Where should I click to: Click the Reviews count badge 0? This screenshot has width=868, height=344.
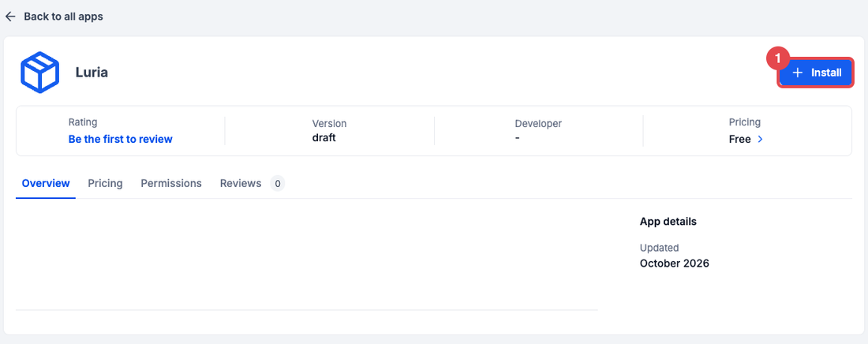click(x=277, y=183)
